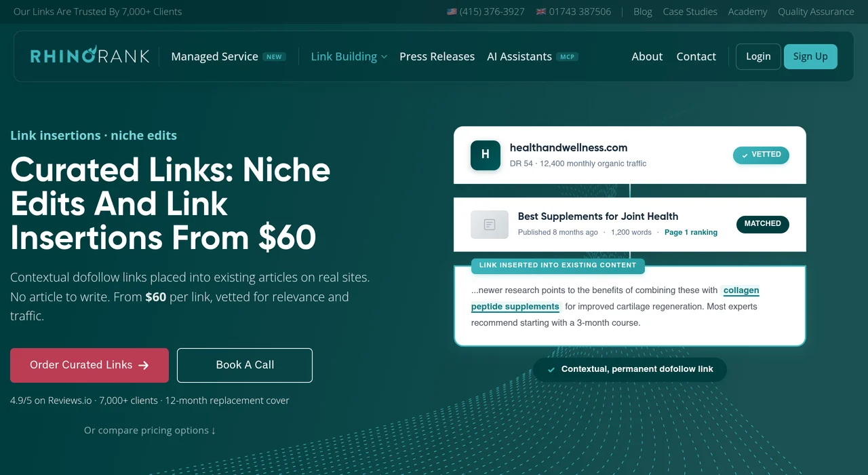
Task: Click the Book A Call button
Action: coord(245,365)
